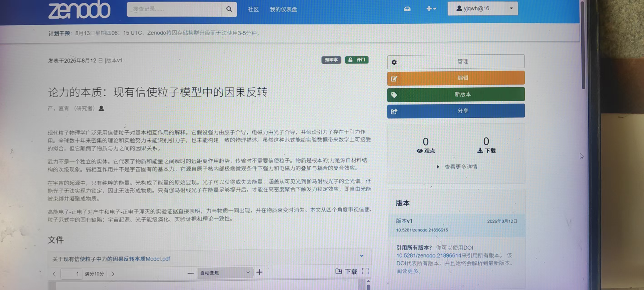Click the orange 编辑 edit button
644x290 pixels.
tap(456, 78)
